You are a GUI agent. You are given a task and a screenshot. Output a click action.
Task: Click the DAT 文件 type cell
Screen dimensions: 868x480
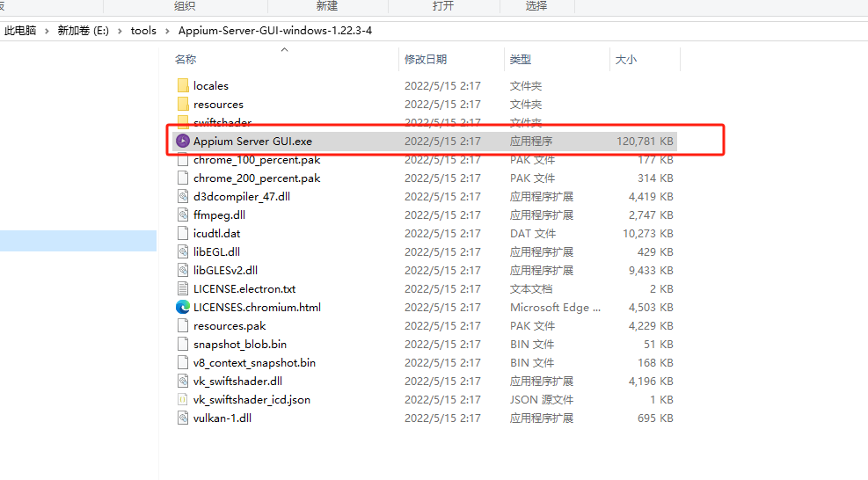point(533,234)
